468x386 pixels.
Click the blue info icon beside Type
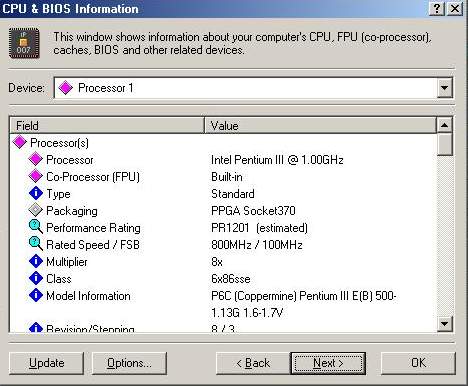click(x=36, y=193)
